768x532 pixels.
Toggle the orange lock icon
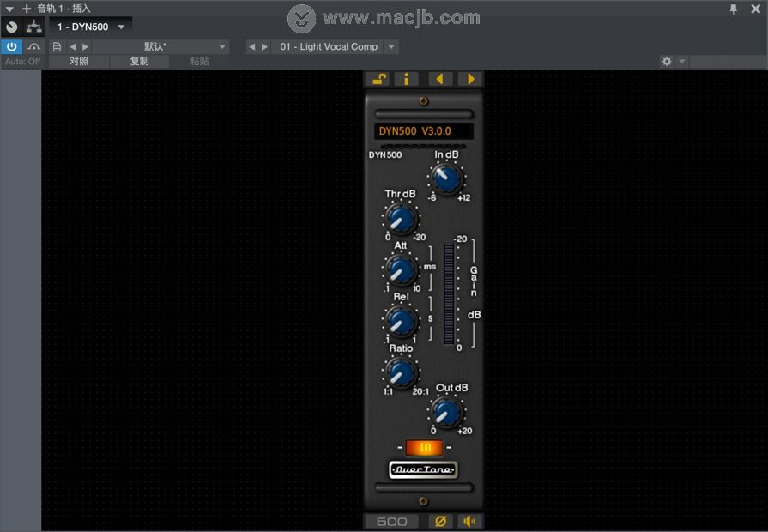click(x=379, y=79)
